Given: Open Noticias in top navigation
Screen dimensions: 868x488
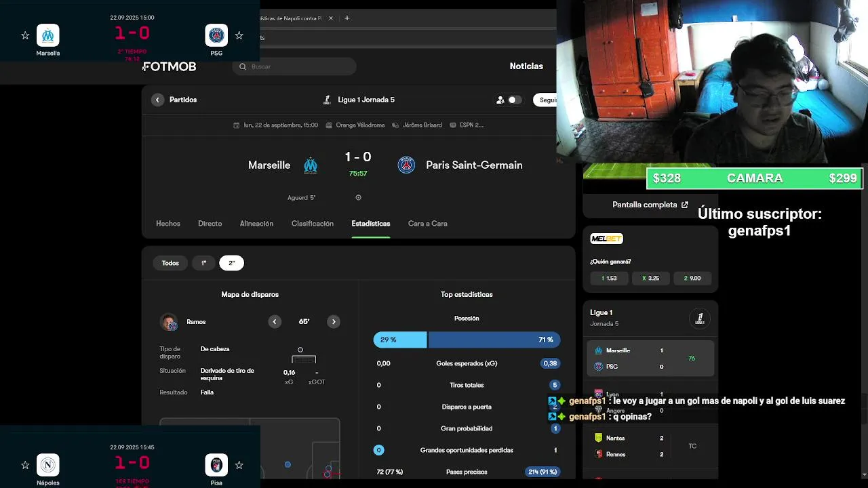Looking at the screenshot, I should (x=526, y=66).
